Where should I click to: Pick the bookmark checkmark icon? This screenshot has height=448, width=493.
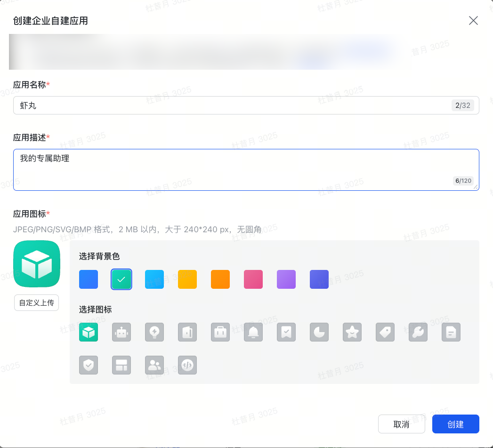(x=286, y=332)
